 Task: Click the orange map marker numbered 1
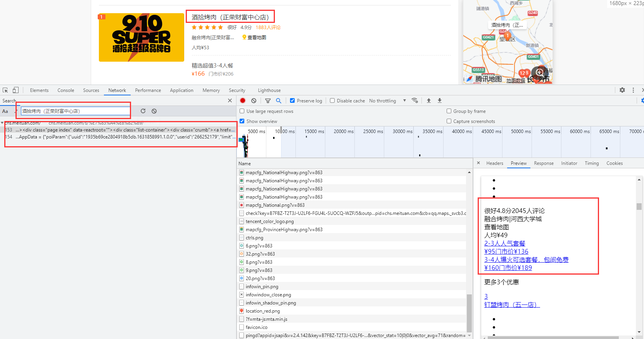coord(508,36)
